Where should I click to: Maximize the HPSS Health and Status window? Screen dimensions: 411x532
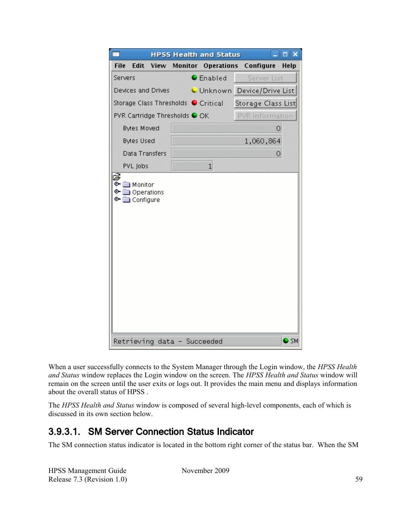tap(285, 54)
